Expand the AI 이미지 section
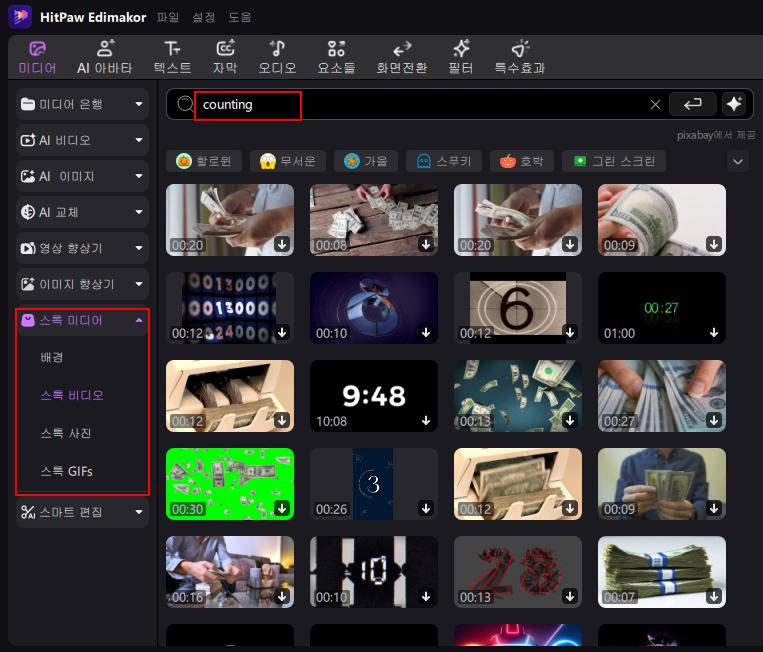Image resolution: width=763 pixels, height=652 pixels. point(82,176)
